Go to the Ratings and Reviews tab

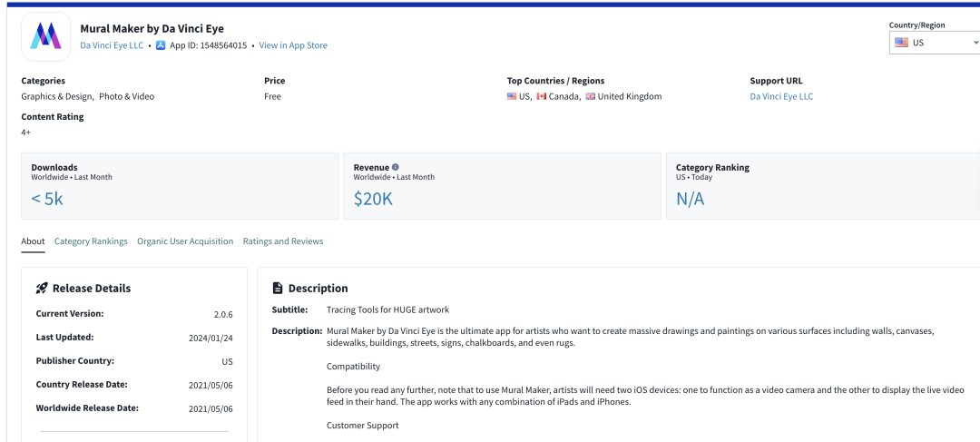click(x=283, y=241)
